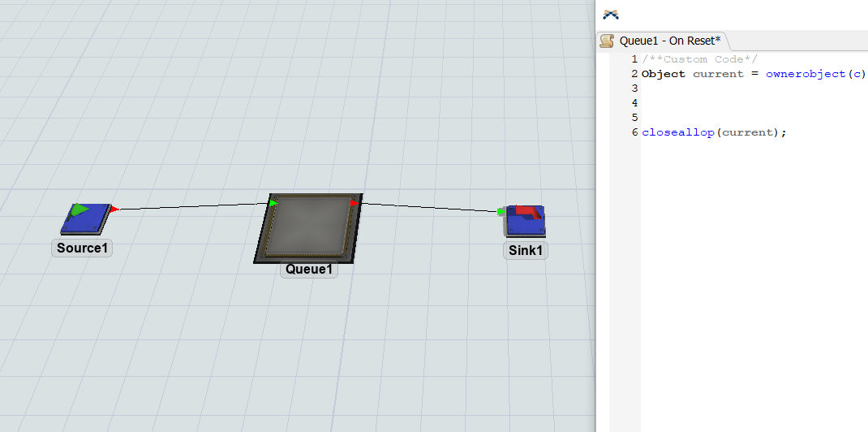Place cursor in the Custom Code comment line
Image resolution: width=868 pixels, height=432 pixels.
coord(699,59)
